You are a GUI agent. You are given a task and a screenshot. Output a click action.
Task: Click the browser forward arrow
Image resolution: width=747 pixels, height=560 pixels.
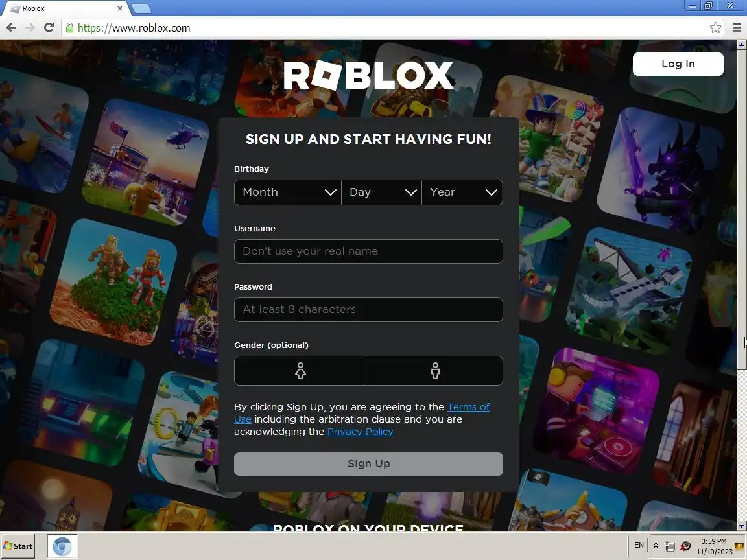30,28
